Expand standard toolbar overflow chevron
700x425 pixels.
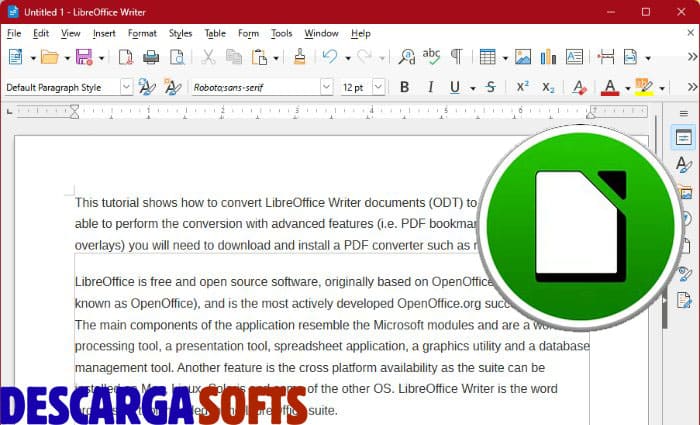click(x=692, y=57)
